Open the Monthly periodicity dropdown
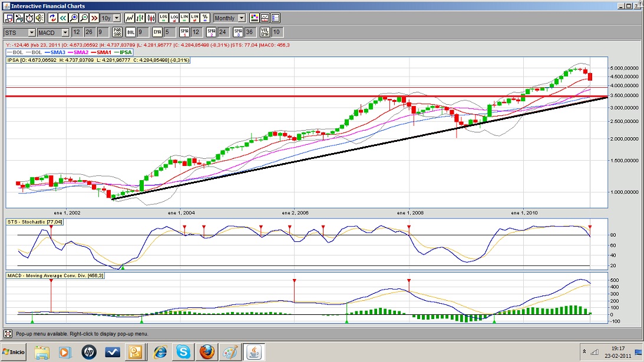644x362 pixels. pyautogui.click(x=242, y=18)
